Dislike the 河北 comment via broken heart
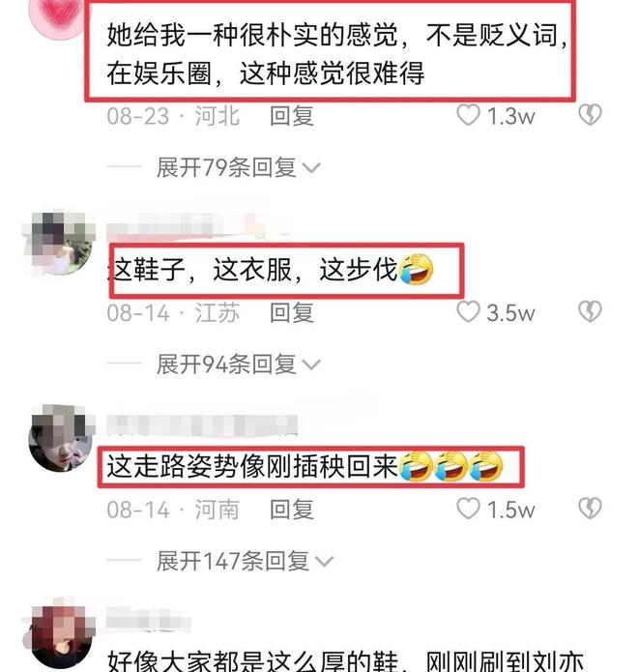Viewport: 638px width, 672px height. pyautogui.click(x=590, y=115)
